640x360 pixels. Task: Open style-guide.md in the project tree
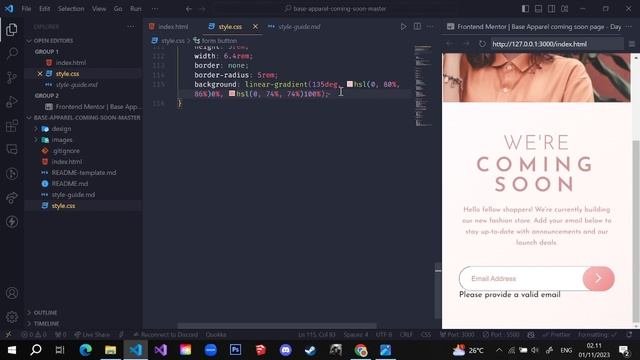pyautogui.click(x=73, y=195)
